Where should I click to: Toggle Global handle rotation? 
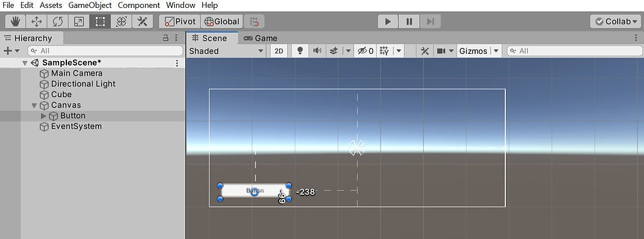coord(222,22)
